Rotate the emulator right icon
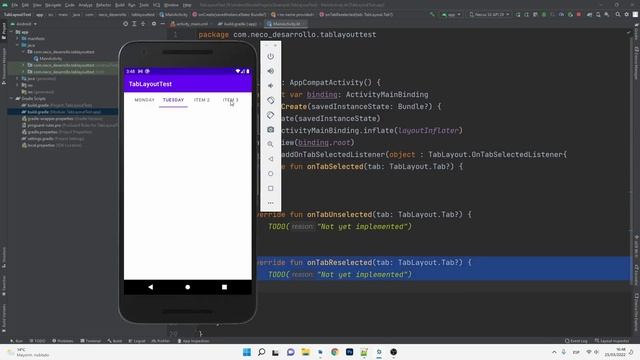 pos(270,115)
